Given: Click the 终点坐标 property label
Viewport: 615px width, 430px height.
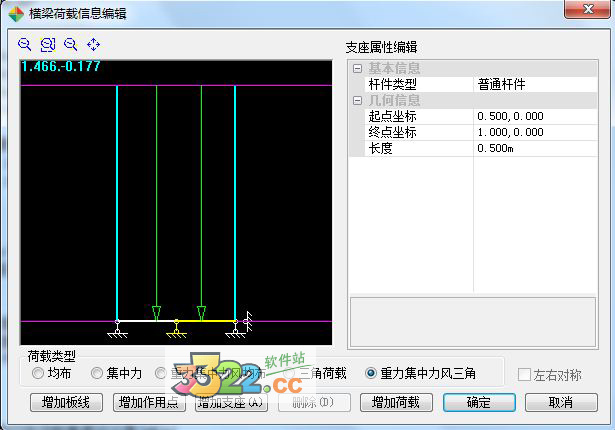Looking at the screenshot, I should point(393,133).
